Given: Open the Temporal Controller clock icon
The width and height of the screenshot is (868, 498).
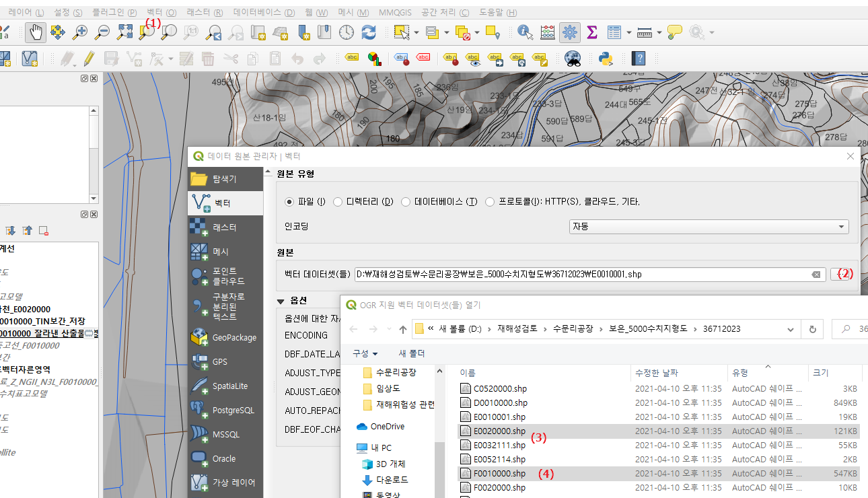Looking at the screenshot, I should click(x=347, y=31).
